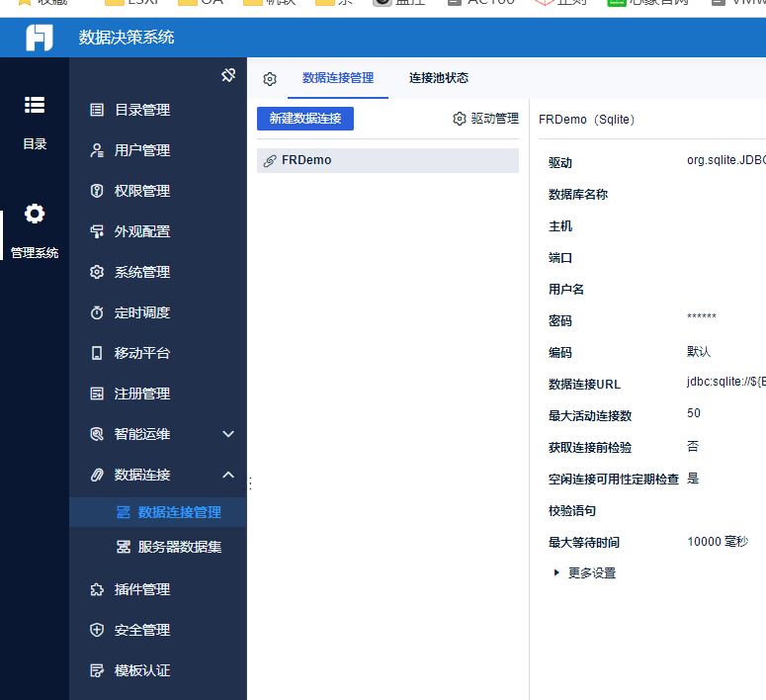Click the FineReport logo icon
This screenshot has width=766, height=700.
tap(40, 38)
